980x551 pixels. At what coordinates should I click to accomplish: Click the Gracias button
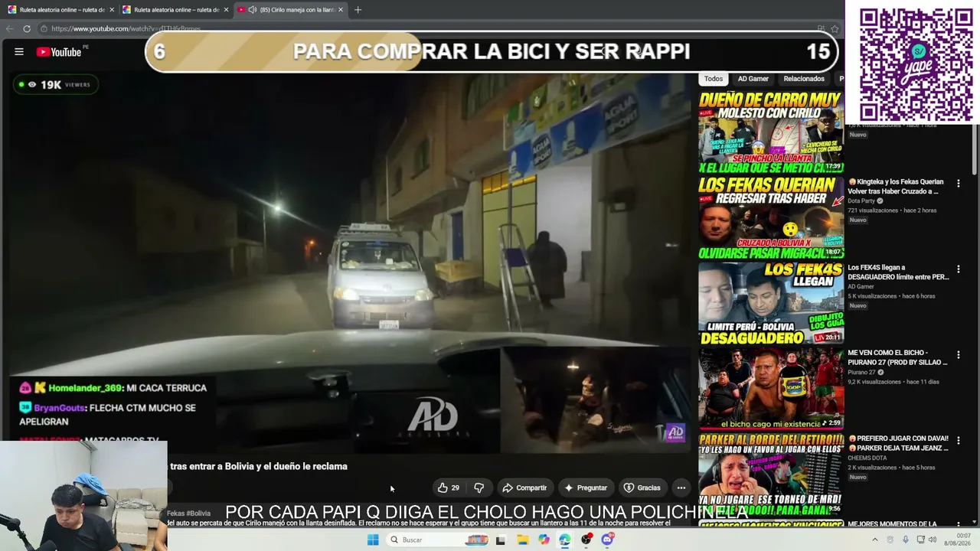[642, 487]
